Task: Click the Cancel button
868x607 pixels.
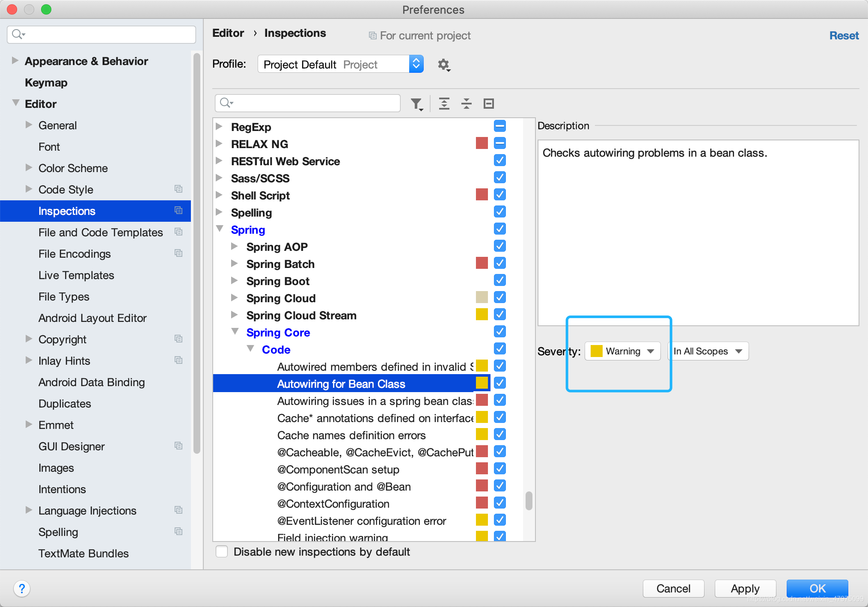Action: pos(673,589)
